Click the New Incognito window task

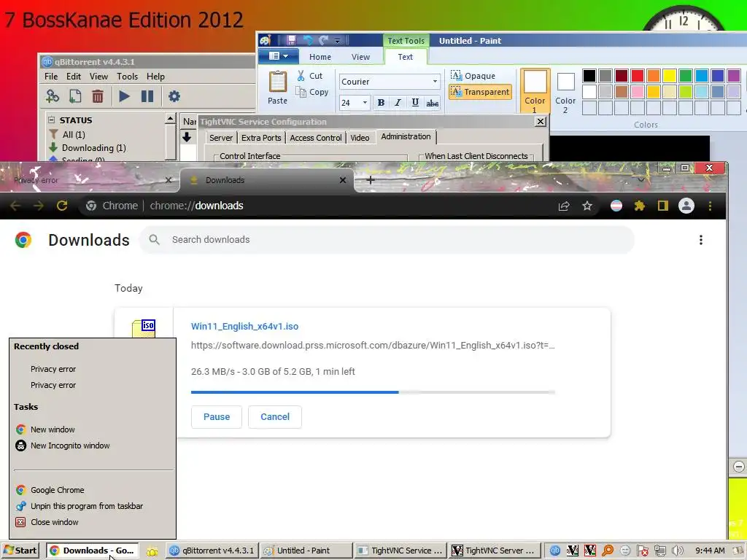click(x=70, y=446)
